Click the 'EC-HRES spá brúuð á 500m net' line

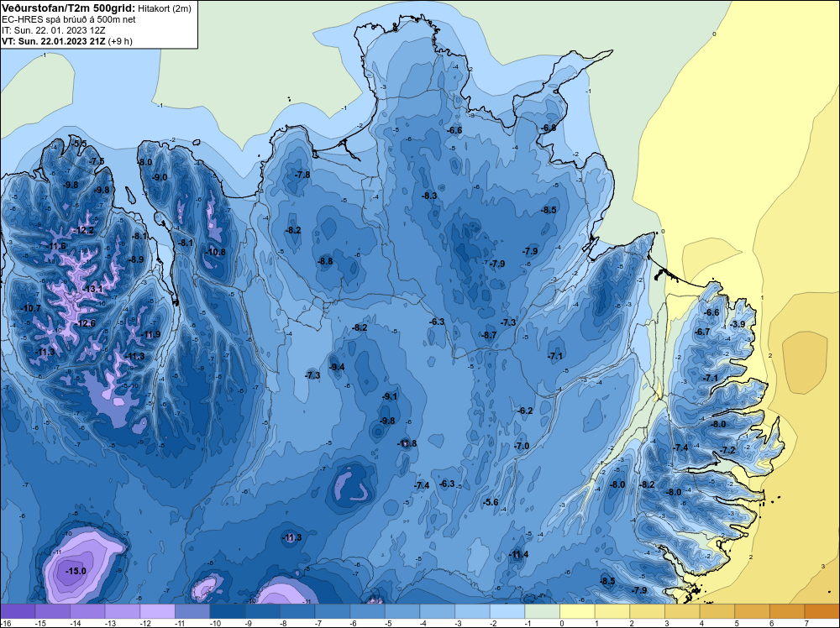[69, 19]
